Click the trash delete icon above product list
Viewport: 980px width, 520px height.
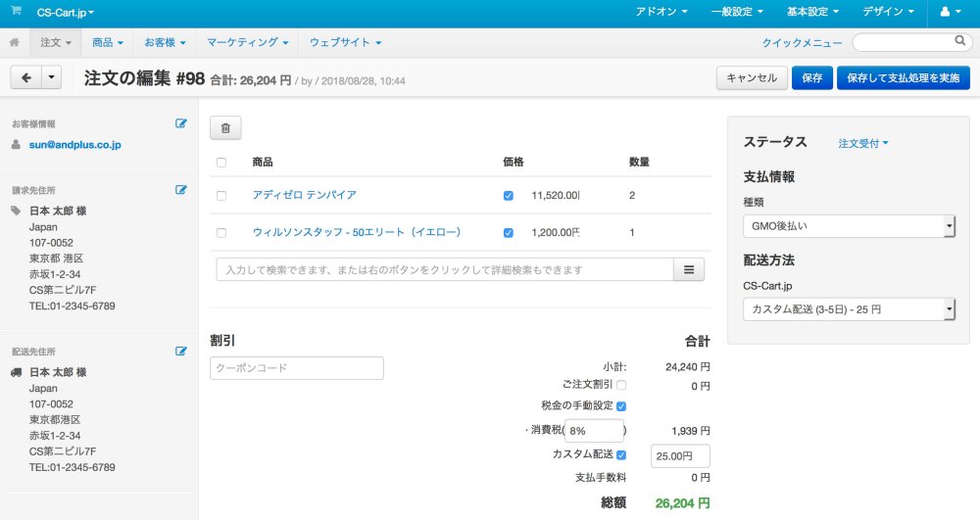pyautogui.click(x=225, y=128)
